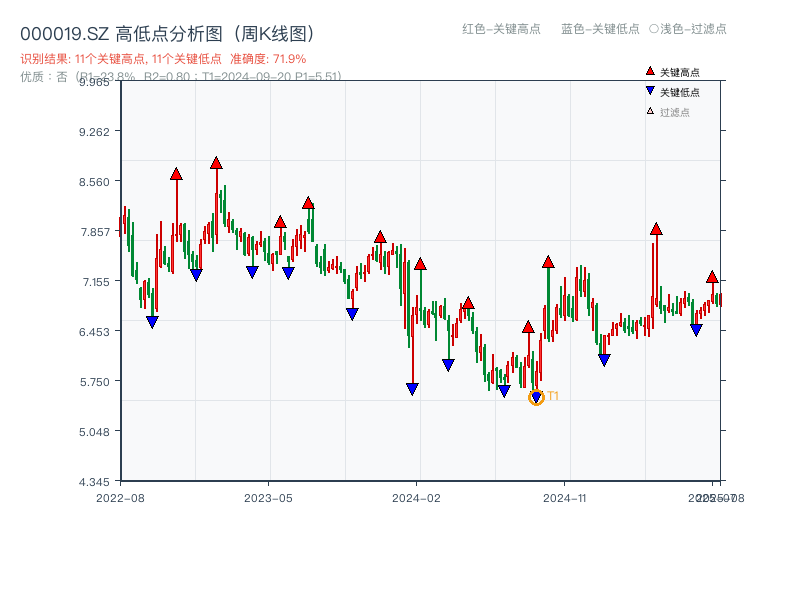The image size is (800, 600).
Task: Select the rightmost red triangle marker on the chart
Action: pos(712,274)
